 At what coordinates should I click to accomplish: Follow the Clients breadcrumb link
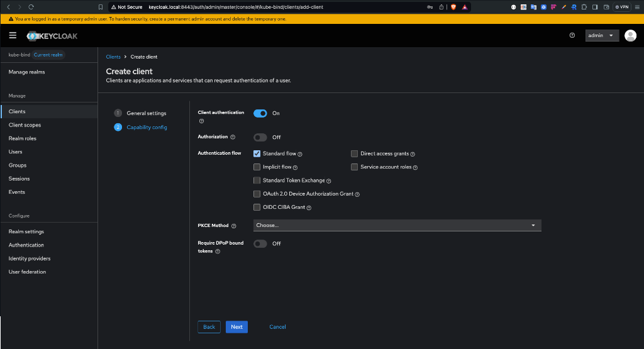tap(113, 57)
